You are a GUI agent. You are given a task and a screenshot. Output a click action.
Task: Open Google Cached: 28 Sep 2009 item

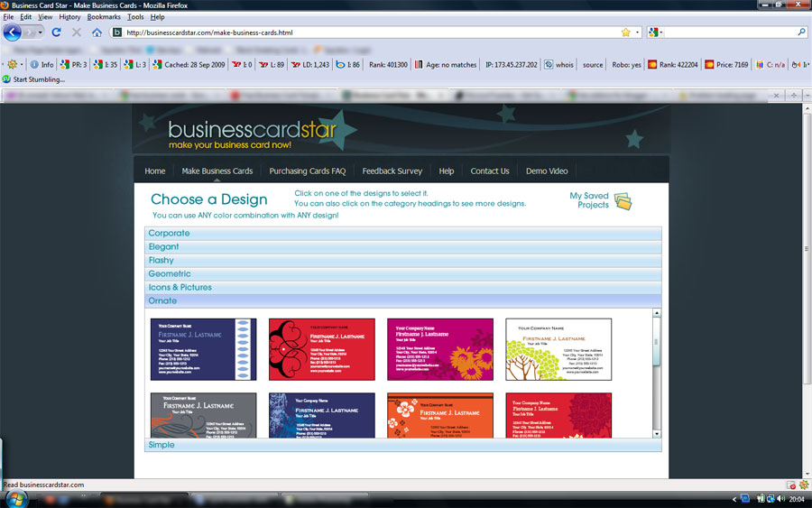(x=189, y=65)
